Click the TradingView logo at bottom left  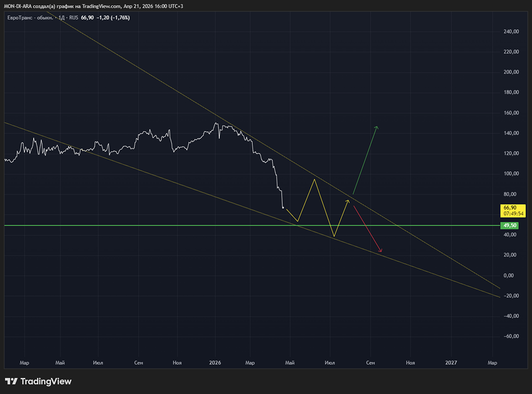click(x=38, y=381)
